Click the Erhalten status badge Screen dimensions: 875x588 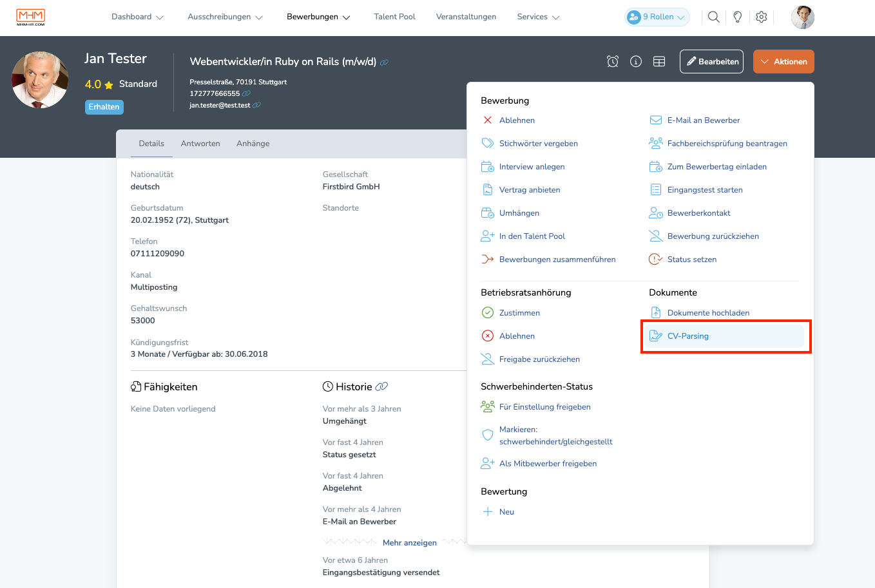[x=104, y=107]
